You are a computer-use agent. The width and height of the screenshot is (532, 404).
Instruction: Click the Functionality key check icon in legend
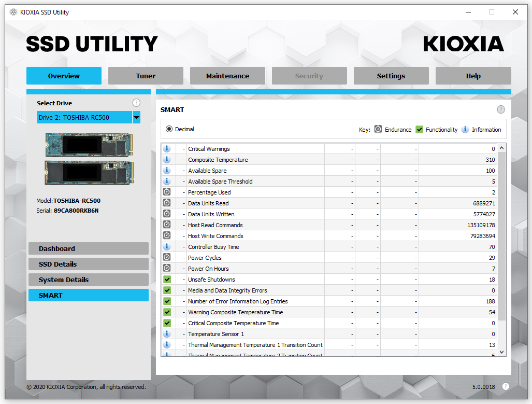click(x=420, y=130)
